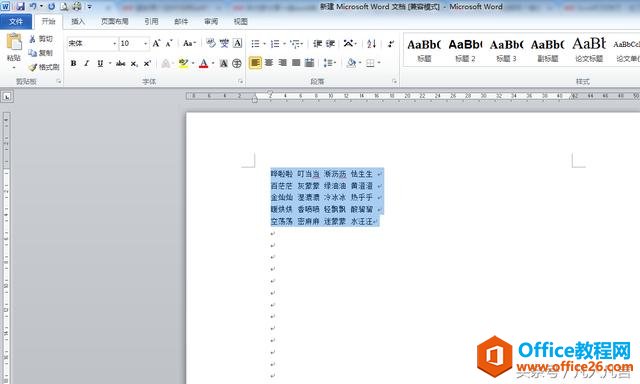The width and height of the screenshot is (640, 384).
Task: Toggle strikethrough abc button
Action: [120, 63]
